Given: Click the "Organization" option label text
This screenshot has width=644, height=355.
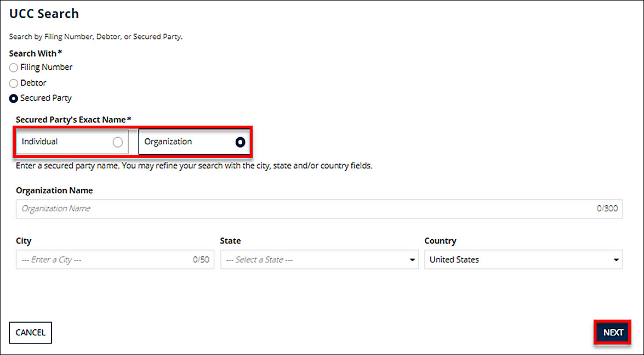Looking at the screenshot, I should click(x=168, y=142).
